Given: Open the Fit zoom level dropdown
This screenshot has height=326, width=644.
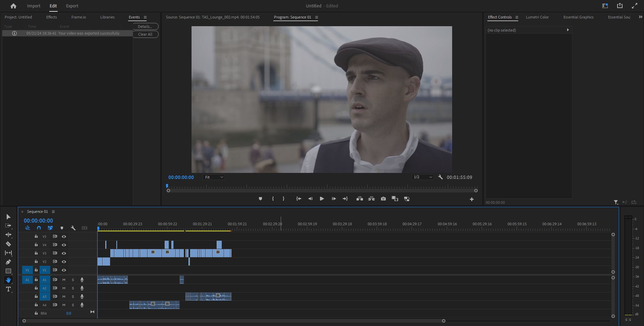Looking at the screenshot, I should [214, 177].
